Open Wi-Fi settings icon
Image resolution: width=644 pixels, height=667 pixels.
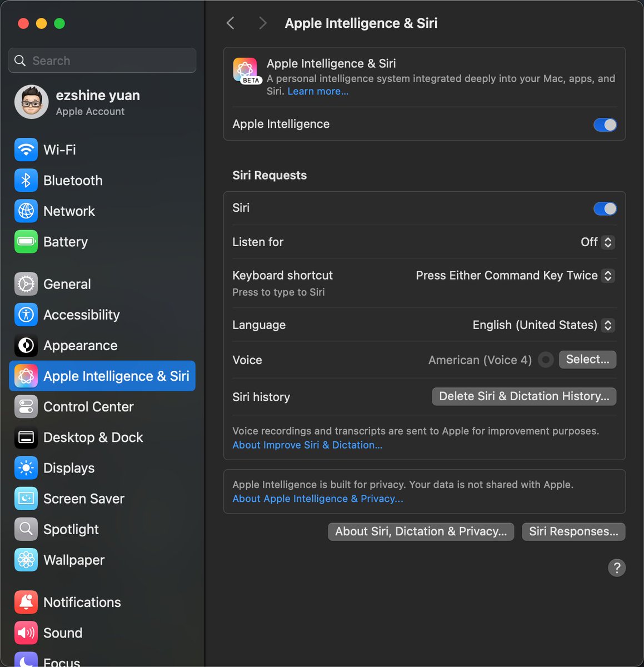26,150
